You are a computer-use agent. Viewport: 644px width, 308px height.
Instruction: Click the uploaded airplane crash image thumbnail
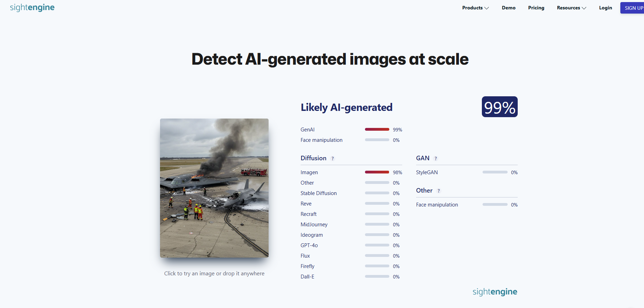[214, 188]
